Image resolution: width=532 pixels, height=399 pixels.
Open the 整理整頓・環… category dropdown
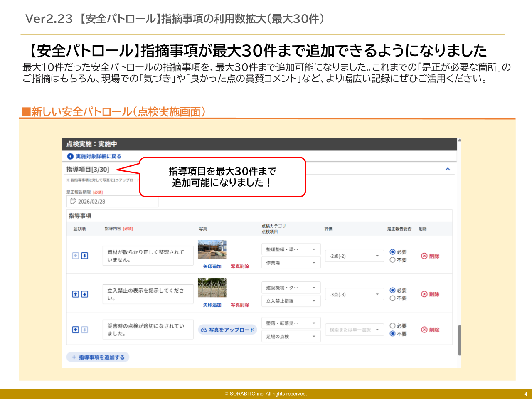[x=291, y=249]
